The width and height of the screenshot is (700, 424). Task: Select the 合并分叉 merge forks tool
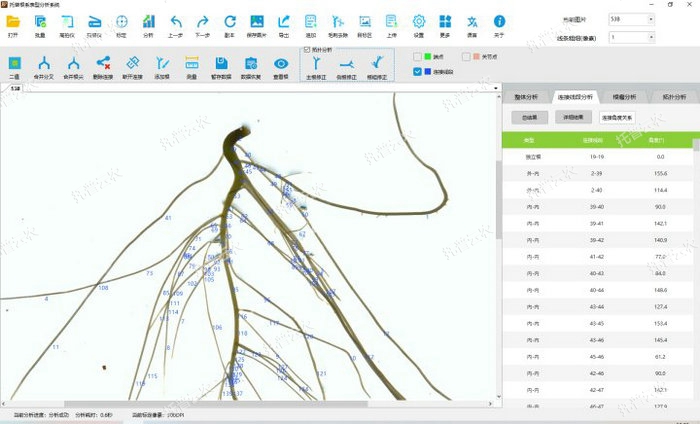[x=42, y=66]
